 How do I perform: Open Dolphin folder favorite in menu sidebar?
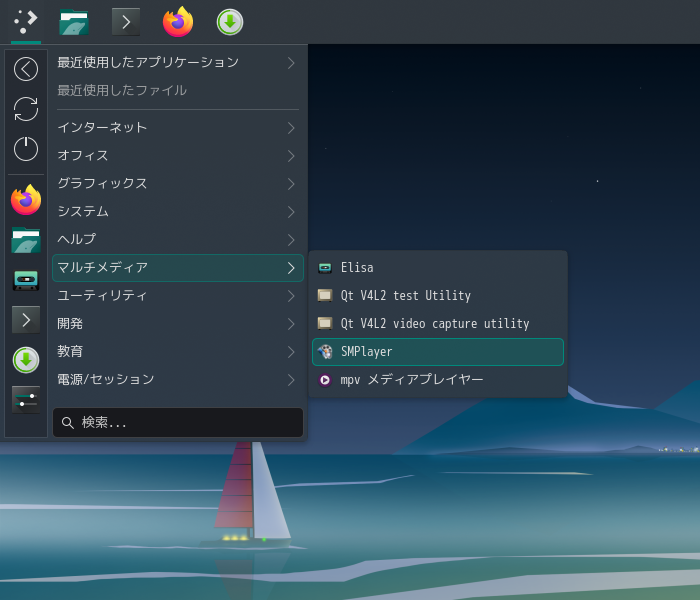[26, 240]
